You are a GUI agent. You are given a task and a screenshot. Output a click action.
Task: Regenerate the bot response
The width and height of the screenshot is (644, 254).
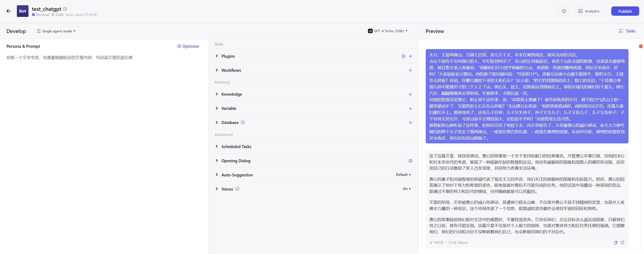coord(622,243)
